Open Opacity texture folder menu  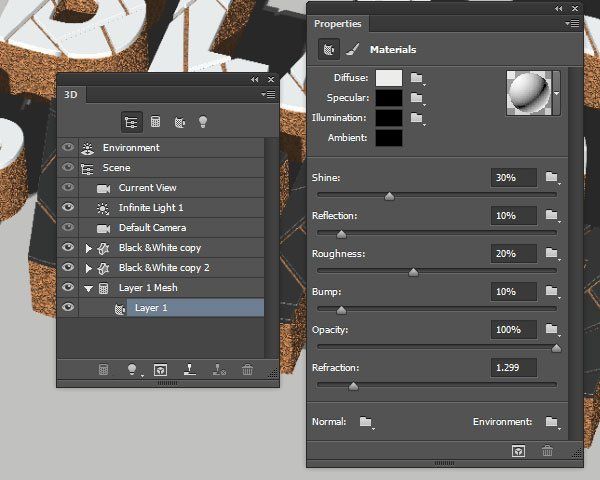(x=552, y=329)
